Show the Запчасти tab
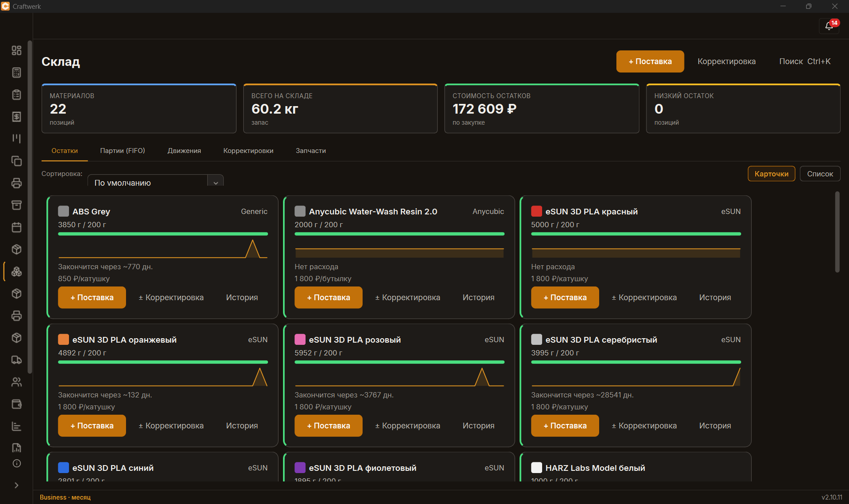The image size is (849, 504). tap(311, 151)
